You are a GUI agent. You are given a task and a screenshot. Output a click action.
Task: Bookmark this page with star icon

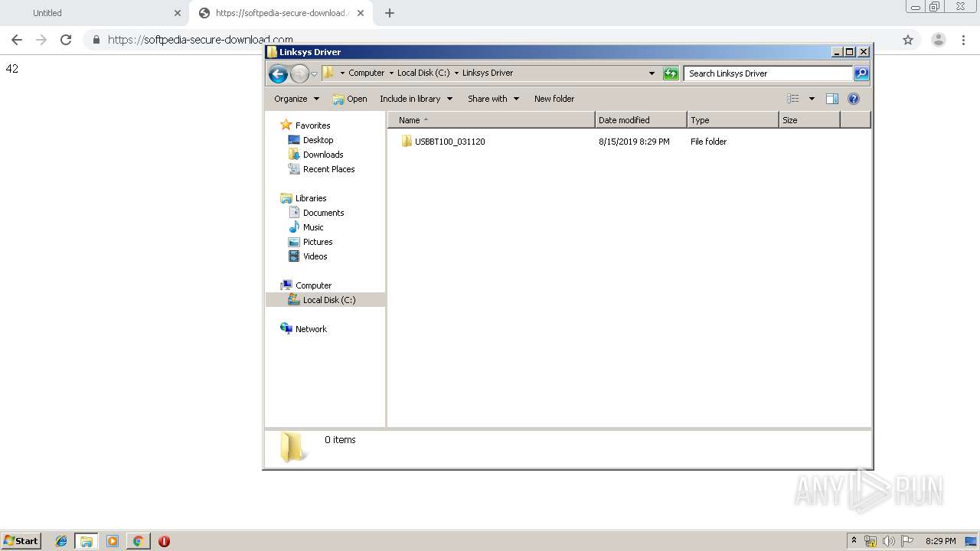[x=908, y=40]
